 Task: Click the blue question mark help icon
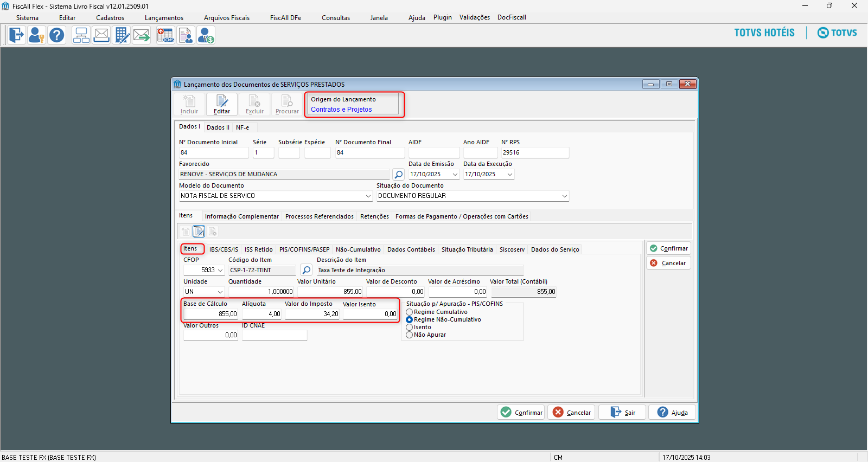point(56,35)
